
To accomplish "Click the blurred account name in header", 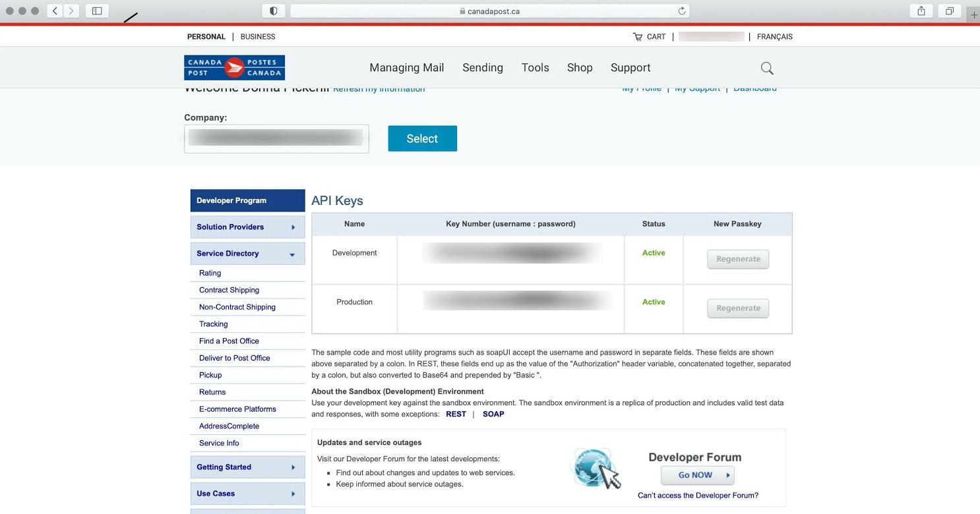I will click(711, 37).
